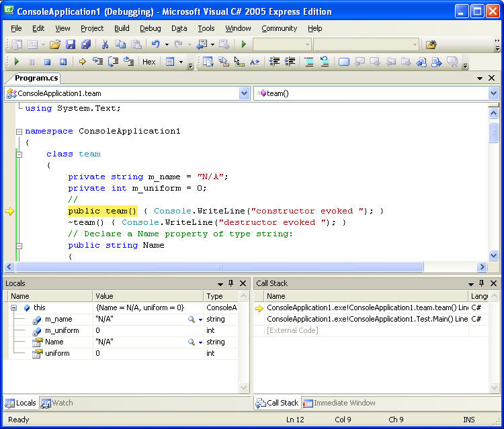Stop debugging with the Stop button
Viewport: 504px width, 429px height.
[47, 62]
